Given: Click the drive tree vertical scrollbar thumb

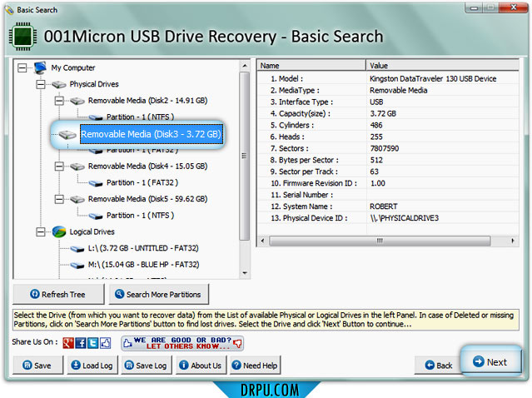Looking at the screenshot, I should tap(244, 156).
